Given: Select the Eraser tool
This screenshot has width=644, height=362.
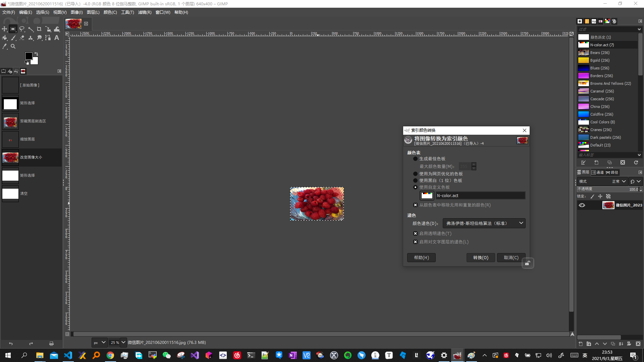Looking at the screenshot, I should tap(22, 38).
